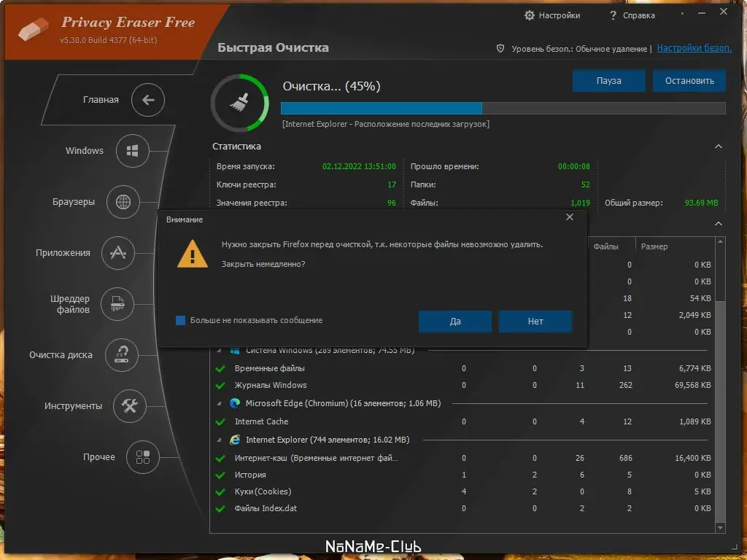Click the green check beside Журналы Windows

click(x=220, y=385)
